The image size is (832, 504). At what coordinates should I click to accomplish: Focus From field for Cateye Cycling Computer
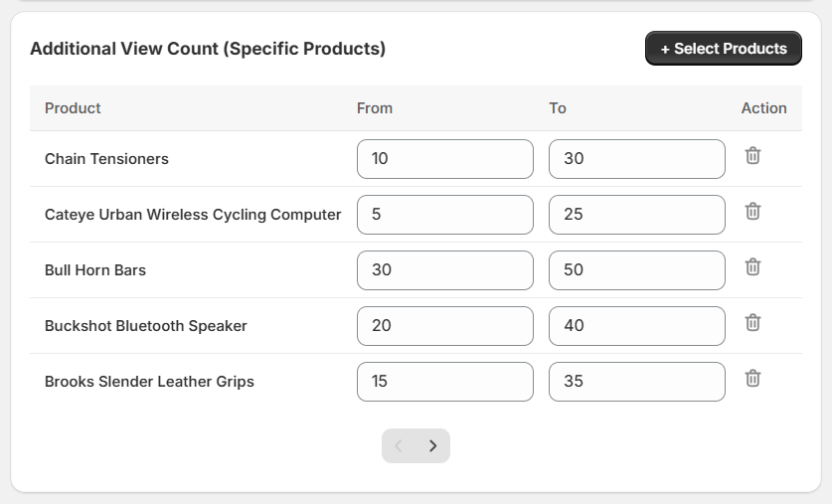444,215
